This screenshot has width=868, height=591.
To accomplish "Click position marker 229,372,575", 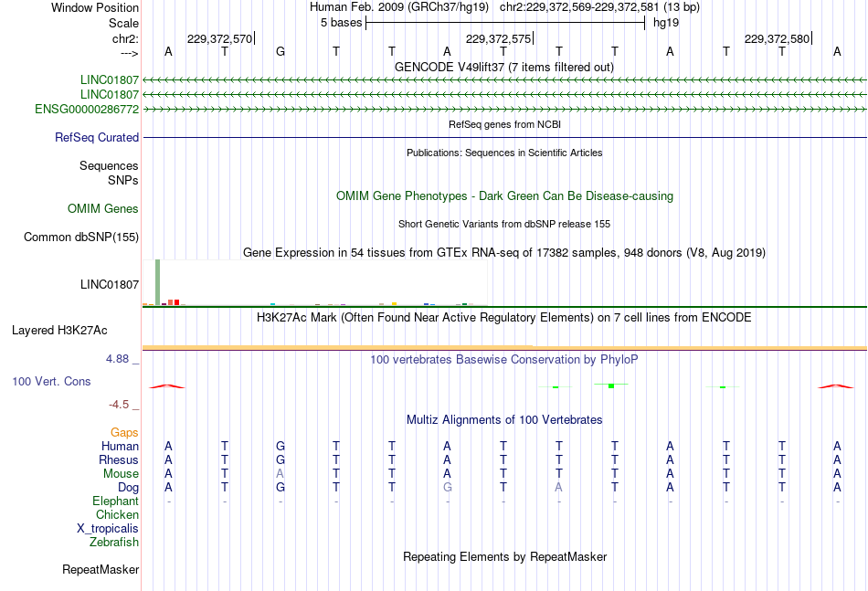I will coord(499,38).
